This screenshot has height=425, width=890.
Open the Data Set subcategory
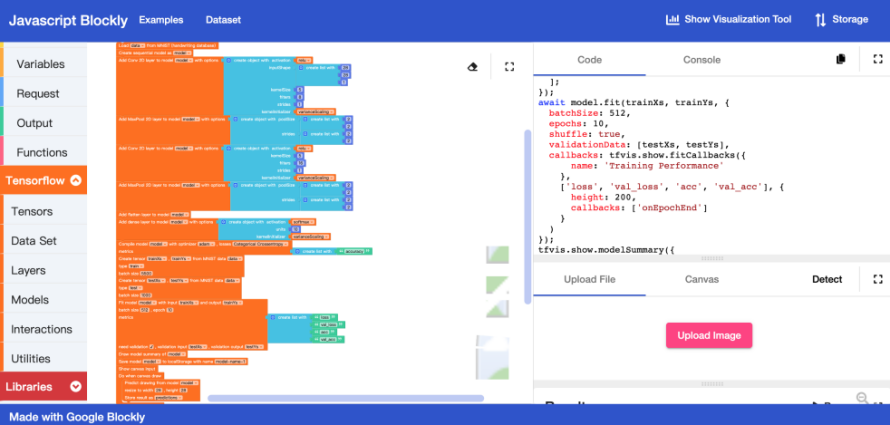click(45, 241)
